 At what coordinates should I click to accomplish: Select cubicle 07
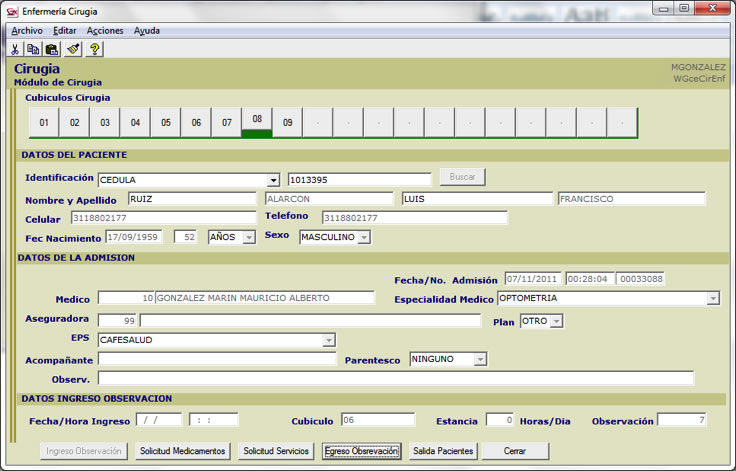pyautogui.click(x=227, y=123)
